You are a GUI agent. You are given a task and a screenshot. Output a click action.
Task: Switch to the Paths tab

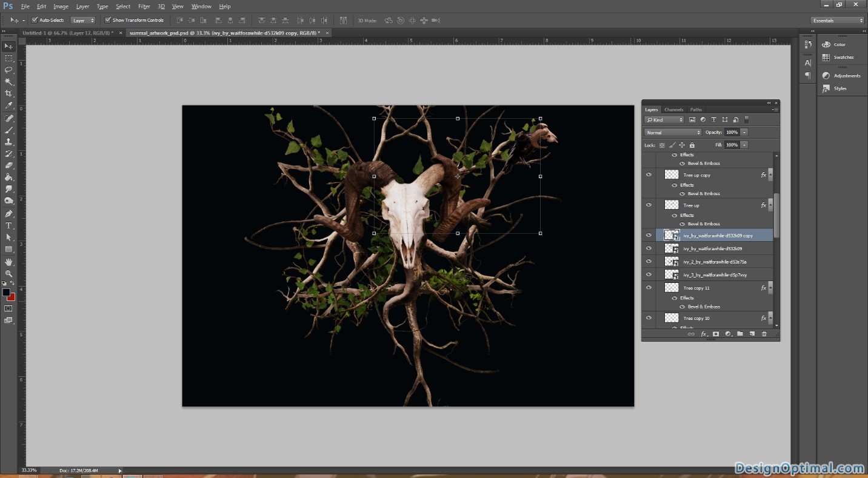(x=696, y=110)
